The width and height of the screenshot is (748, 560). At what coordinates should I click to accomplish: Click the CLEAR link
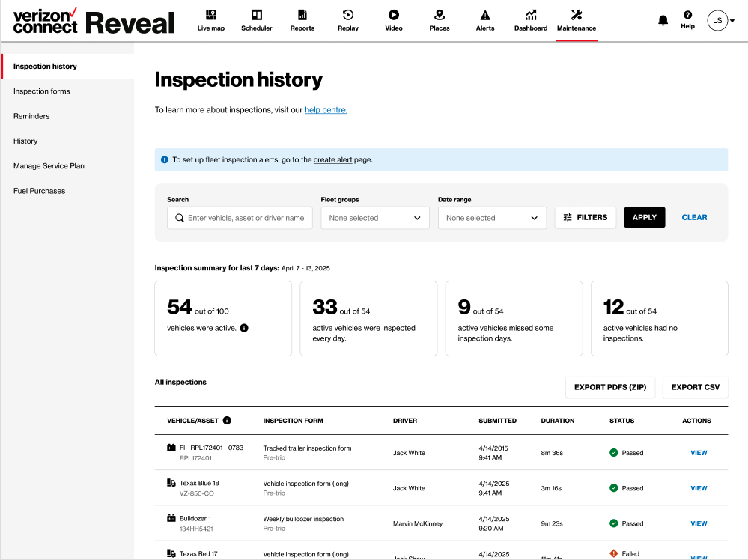(694, 218)
